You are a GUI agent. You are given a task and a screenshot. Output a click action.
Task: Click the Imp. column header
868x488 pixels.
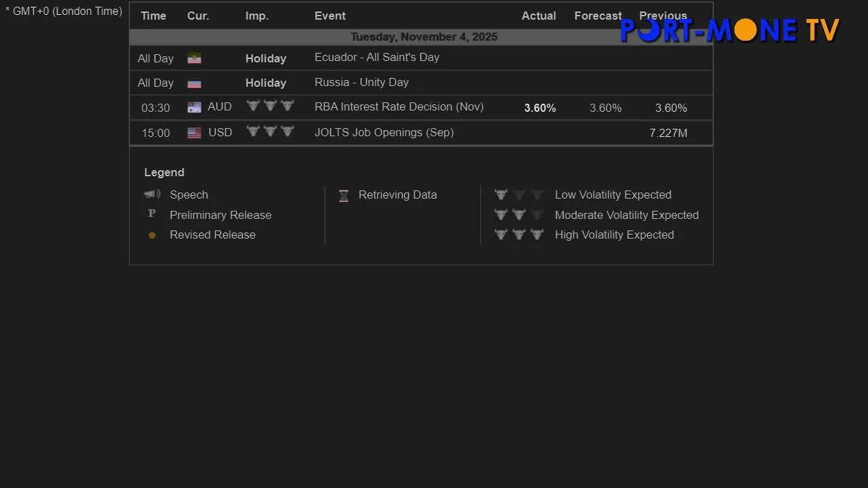(x=257, y=16)
